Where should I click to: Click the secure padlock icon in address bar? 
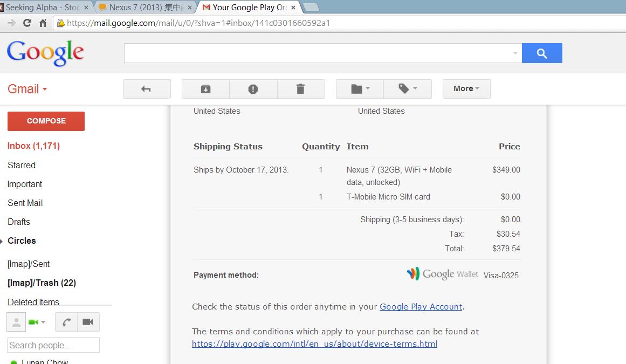point(61,23)
